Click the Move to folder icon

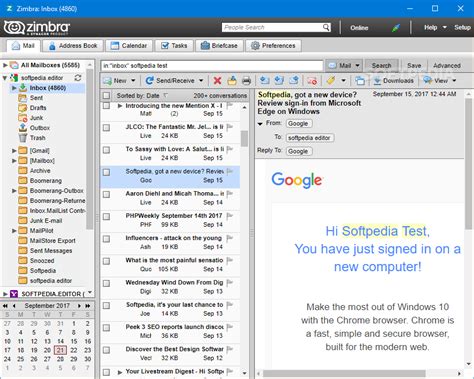[232, 80]
